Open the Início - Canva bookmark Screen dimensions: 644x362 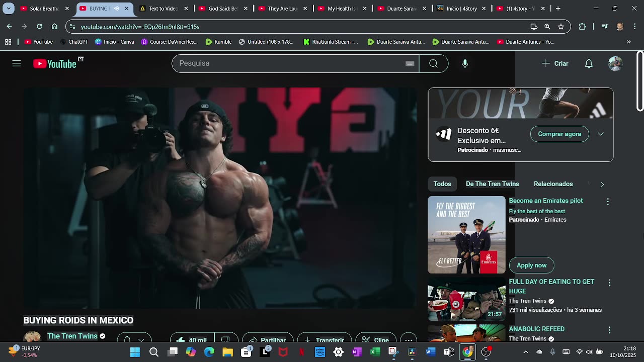coord(115,42)
